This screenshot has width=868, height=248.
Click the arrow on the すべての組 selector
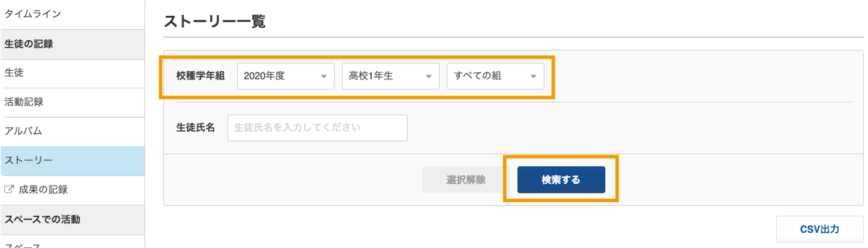[x=533, y=77]
